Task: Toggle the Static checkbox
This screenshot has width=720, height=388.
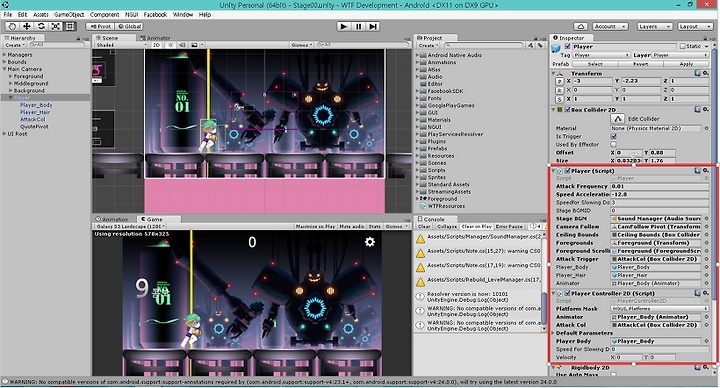Action: (x=682, y=46)
